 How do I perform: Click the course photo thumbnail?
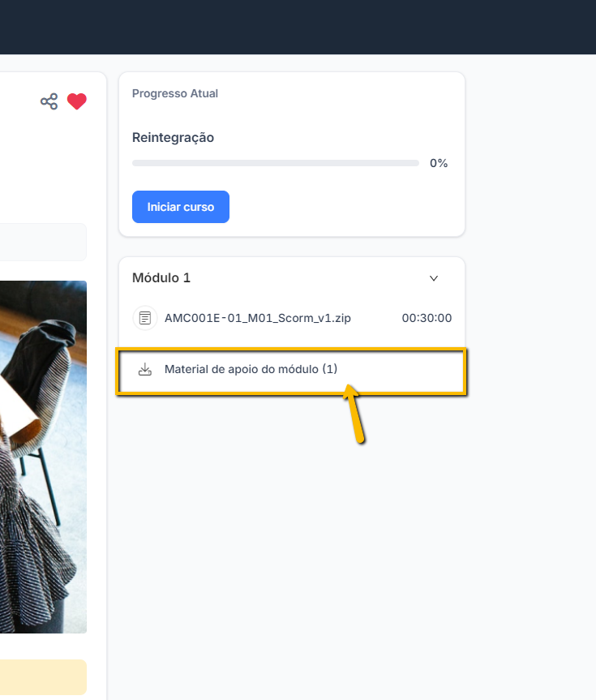(x=43, y=457)
